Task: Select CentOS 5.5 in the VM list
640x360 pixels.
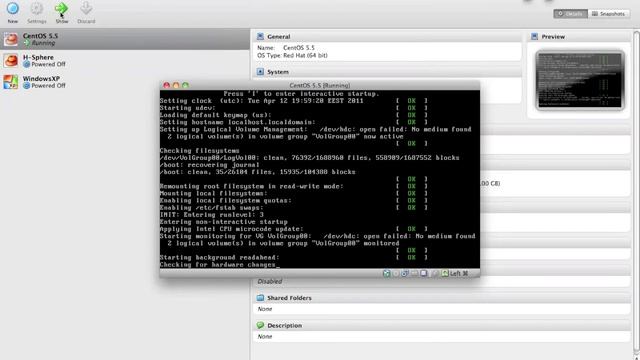Action: coord(125,39)
